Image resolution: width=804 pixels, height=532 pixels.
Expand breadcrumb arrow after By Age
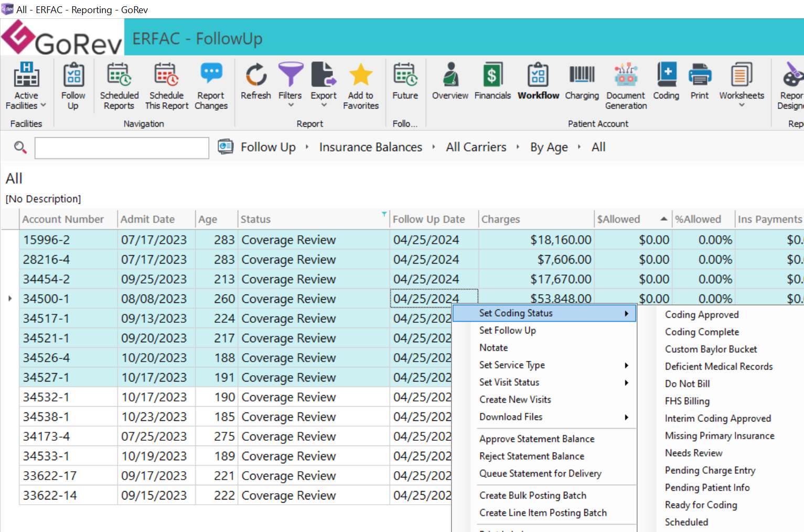tap(579, 147)
